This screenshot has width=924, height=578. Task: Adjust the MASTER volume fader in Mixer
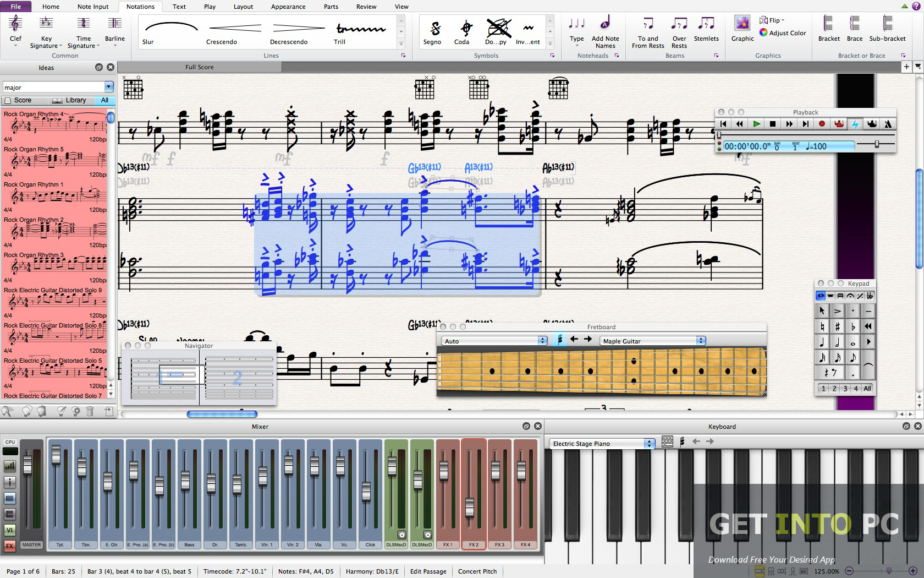click(27, 466)
